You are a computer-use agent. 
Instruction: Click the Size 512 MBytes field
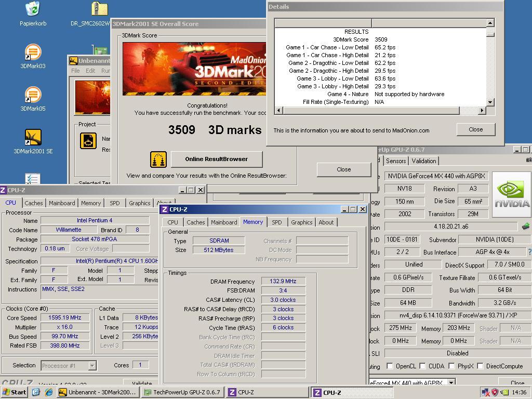(219, 250)
